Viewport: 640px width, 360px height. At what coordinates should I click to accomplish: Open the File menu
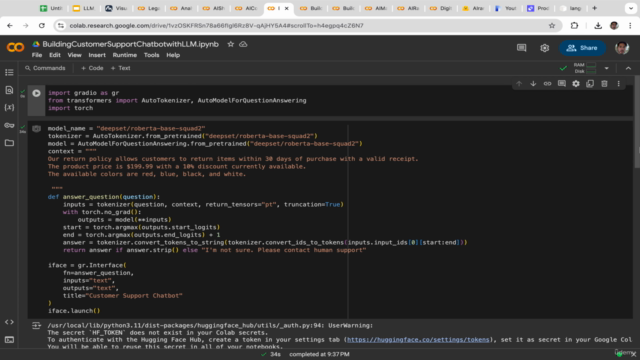click(x=37, y=55)
